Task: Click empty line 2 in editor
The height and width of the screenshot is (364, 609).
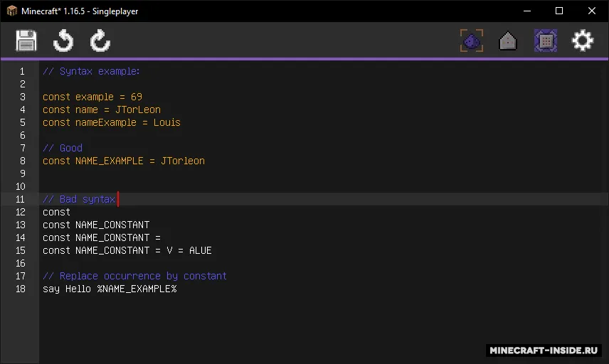Action: tap(324, 84)
